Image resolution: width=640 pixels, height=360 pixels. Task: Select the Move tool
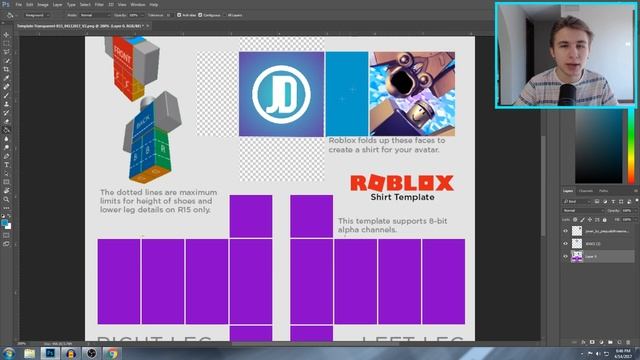[6, 35]
